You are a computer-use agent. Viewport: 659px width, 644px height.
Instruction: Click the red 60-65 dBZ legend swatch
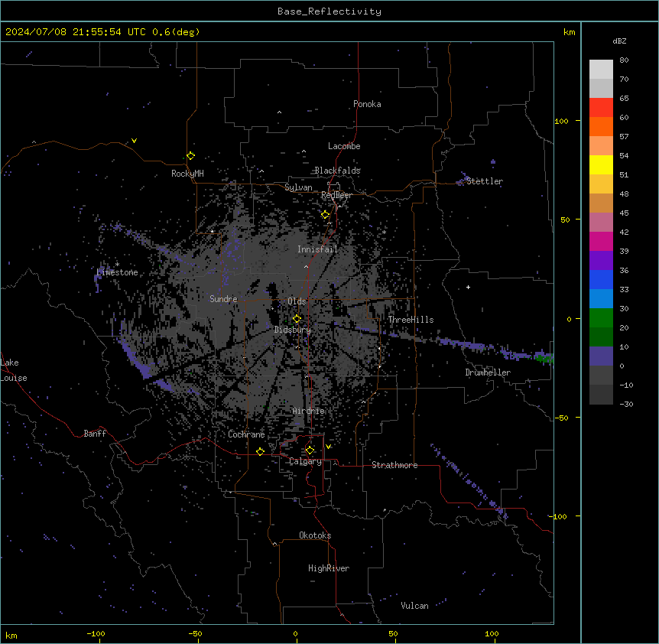coord(601,108)
